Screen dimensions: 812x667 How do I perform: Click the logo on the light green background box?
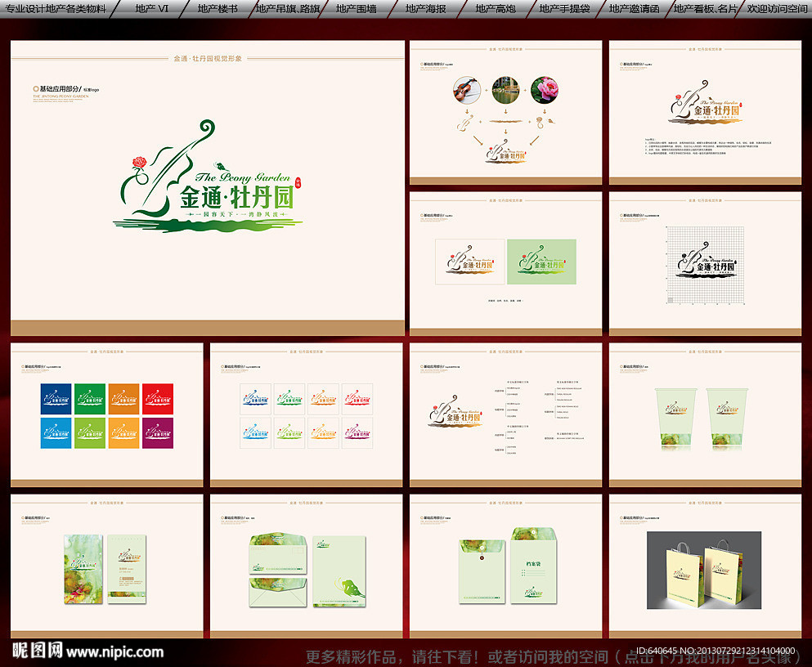click(541, 262)
